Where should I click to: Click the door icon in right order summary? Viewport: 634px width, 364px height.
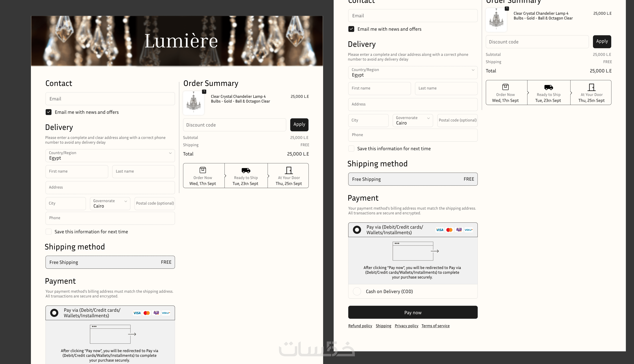pos(591,87)
